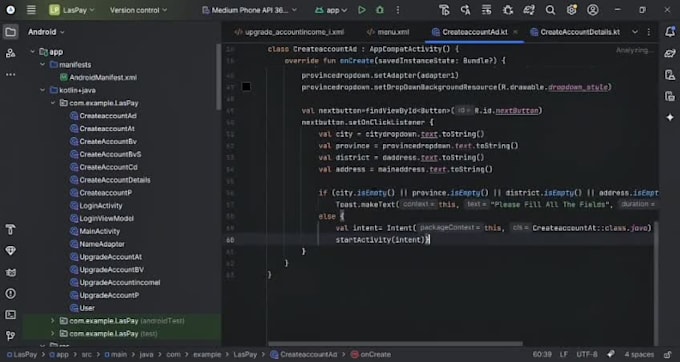The image size is (680, 362).
Task: Expand com.example.LasPay (test) package
Action: (x=53, y=334)
